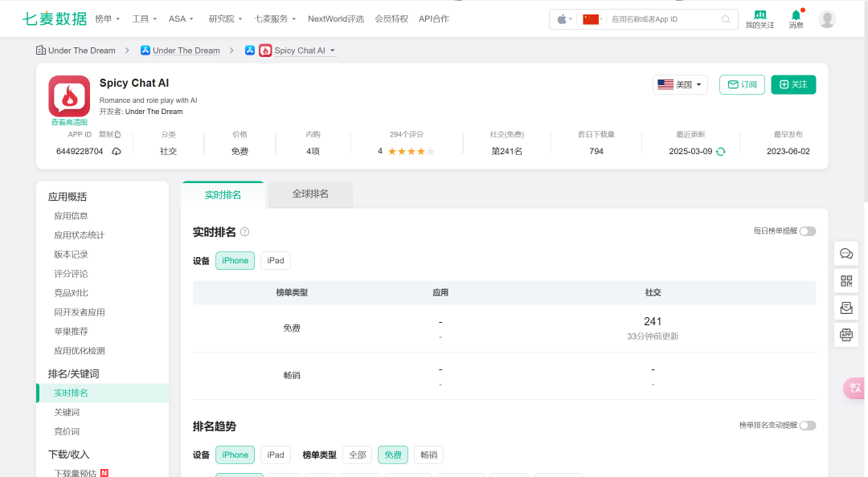Click the green 关注 follow button
The image size is (868, 477).
(793, 84)
